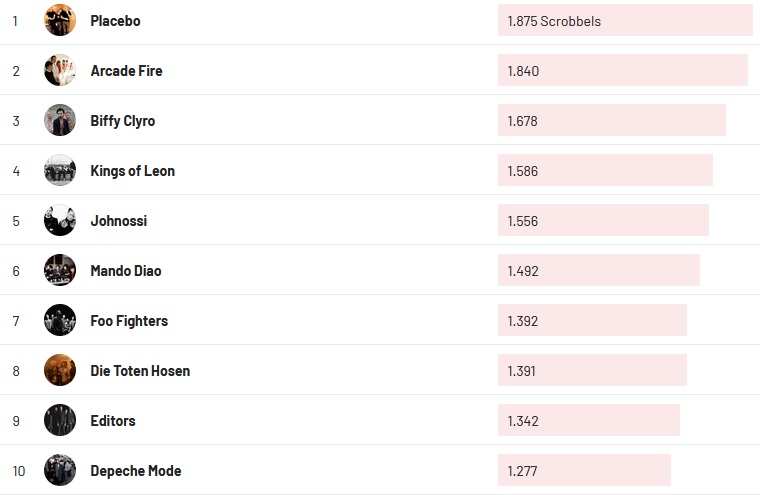
Task: Open the Kings of Leon link
Action: (x=132, y=171)
